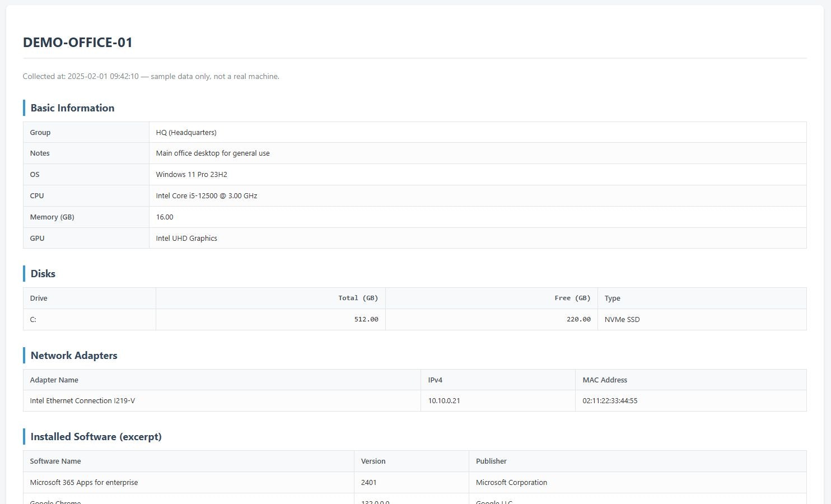Select the collection timestamp text below the title
Viewport: 831px width, 504px height.
point(151,76)
